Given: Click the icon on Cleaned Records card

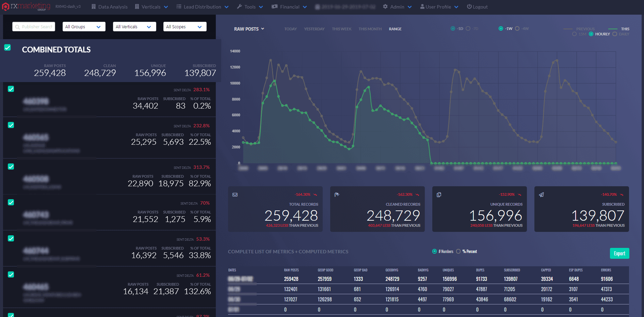Looking at the screenshot, I should pyautogui.click(x=337, y=195).
